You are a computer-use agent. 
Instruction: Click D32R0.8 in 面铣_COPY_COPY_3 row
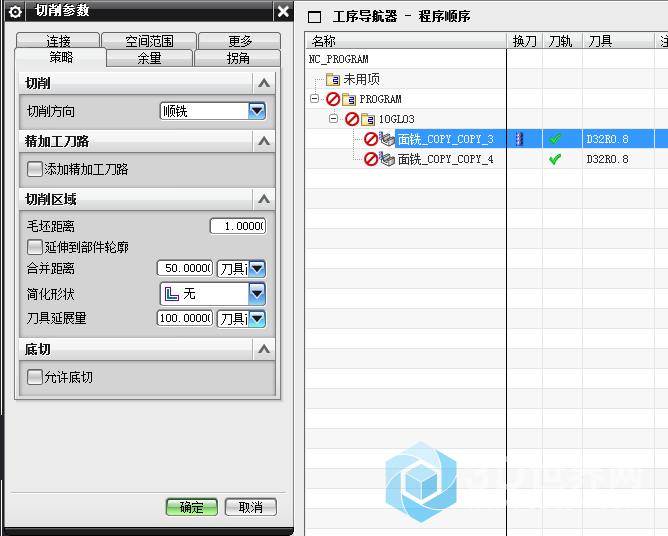(x=607, y=139)
